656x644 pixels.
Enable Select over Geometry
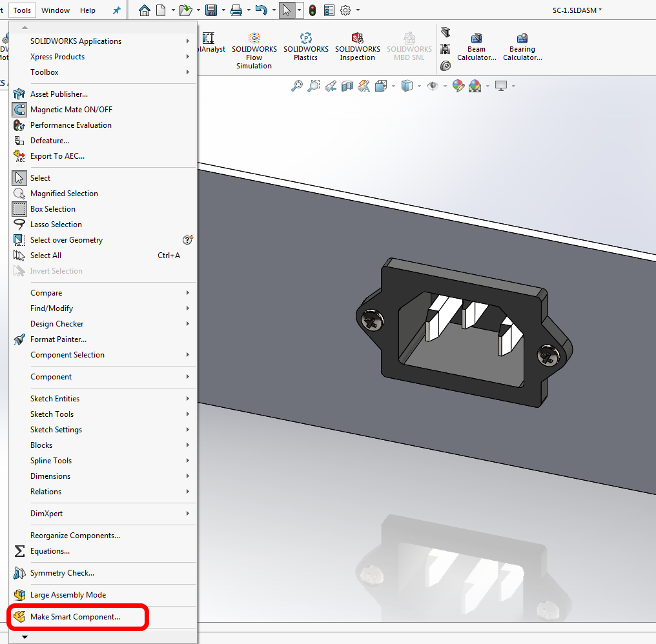[x=103, y=239]
